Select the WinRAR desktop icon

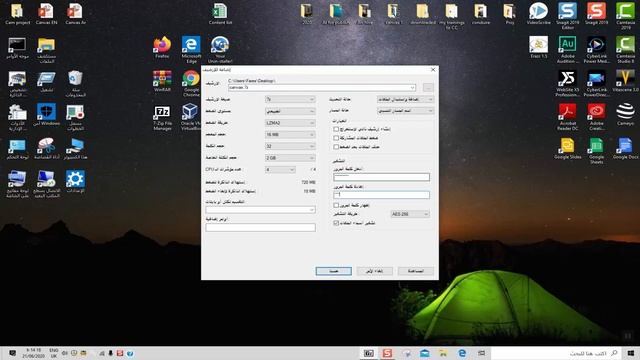(x=162, y=81)
